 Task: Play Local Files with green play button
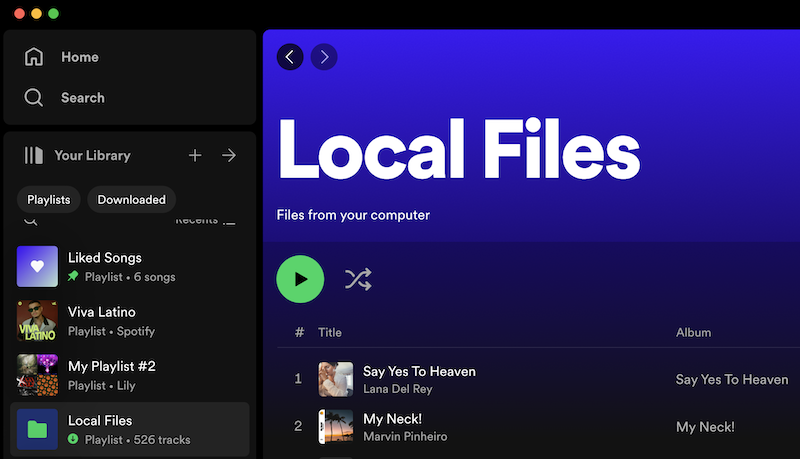coord(300,279)
